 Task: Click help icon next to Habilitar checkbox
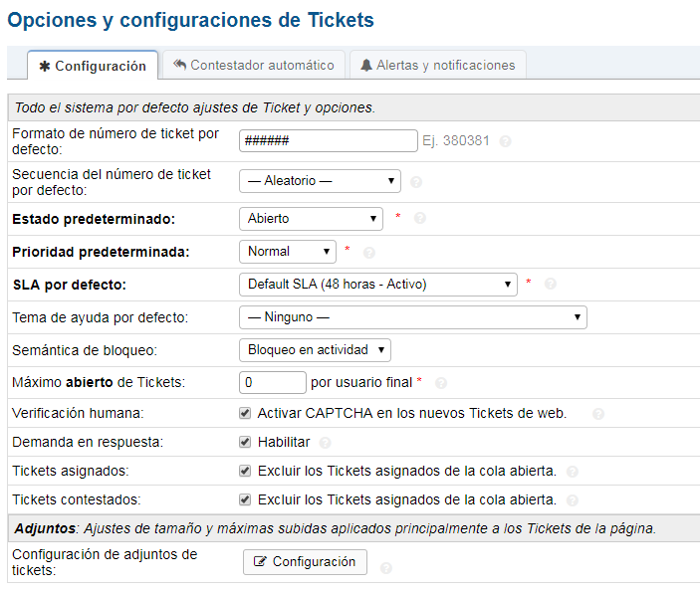tap(325, 443)
